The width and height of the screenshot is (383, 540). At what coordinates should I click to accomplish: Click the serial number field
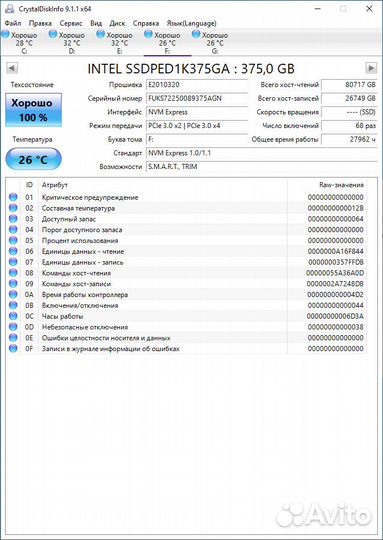point(197,98)
